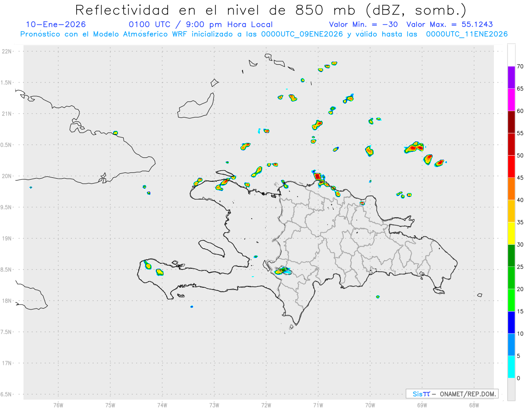Select the dark maroon 55–60 dBZ colorbar segment
The image size is (532, 411).
pyautogui.click(x=511, y=122)
